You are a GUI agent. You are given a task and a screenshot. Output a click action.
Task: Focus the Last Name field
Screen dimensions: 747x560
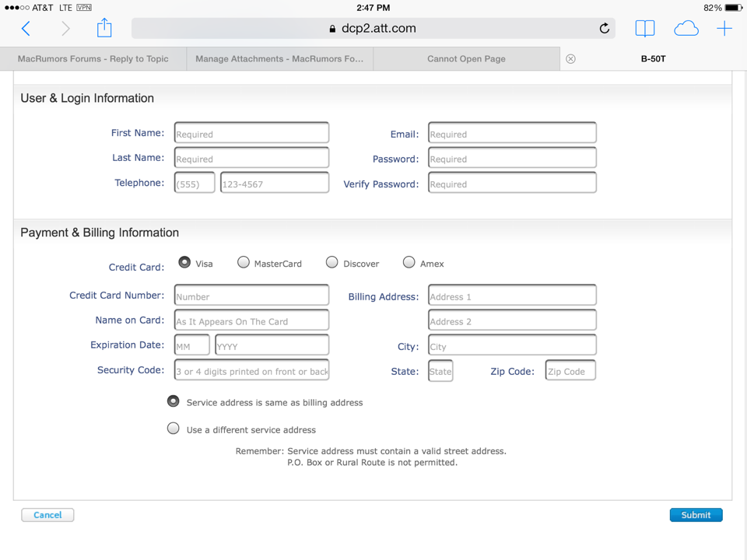(251, 158)
